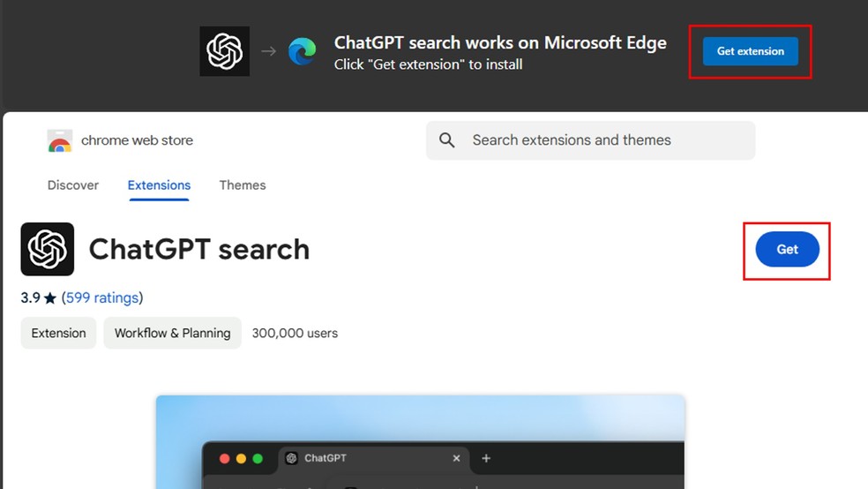
Task: Click the 3.9 rating value
Action: click(x=31, y=298)
